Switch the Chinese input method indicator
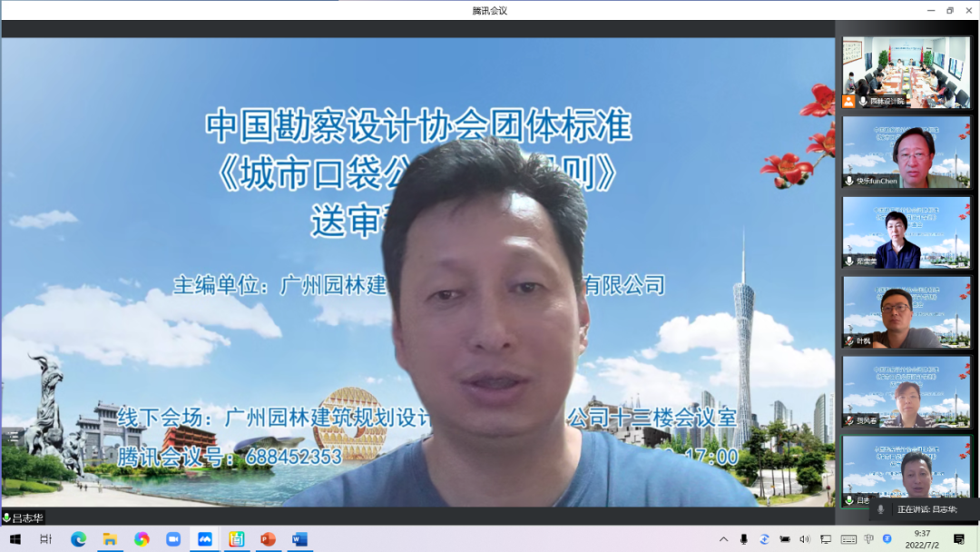980x552 pixels. 868,539
